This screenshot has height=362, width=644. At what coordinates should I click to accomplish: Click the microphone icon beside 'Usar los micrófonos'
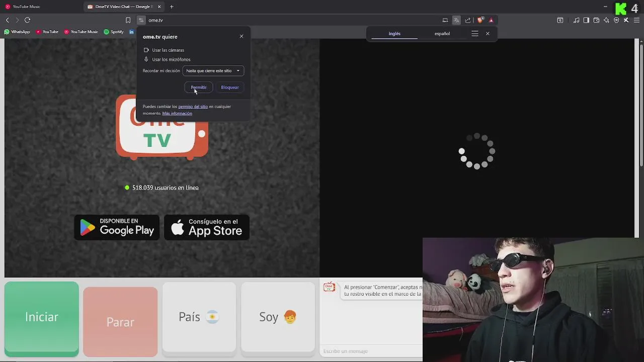146,59
